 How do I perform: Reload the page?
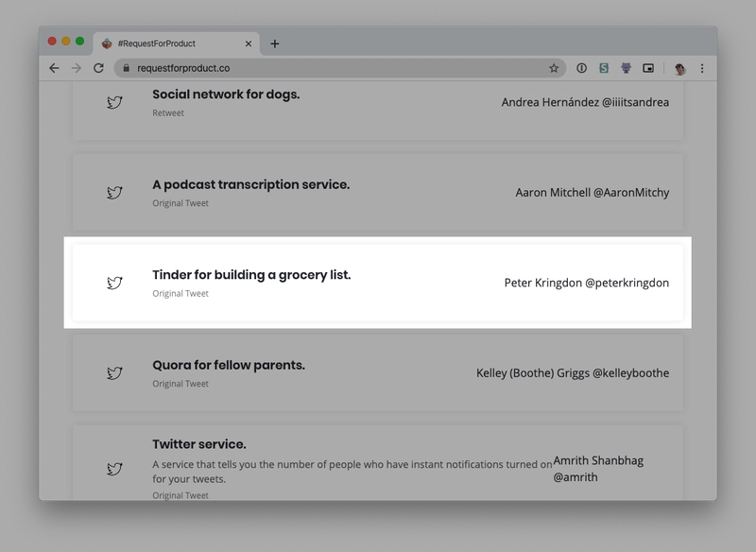tap(98, 68)
